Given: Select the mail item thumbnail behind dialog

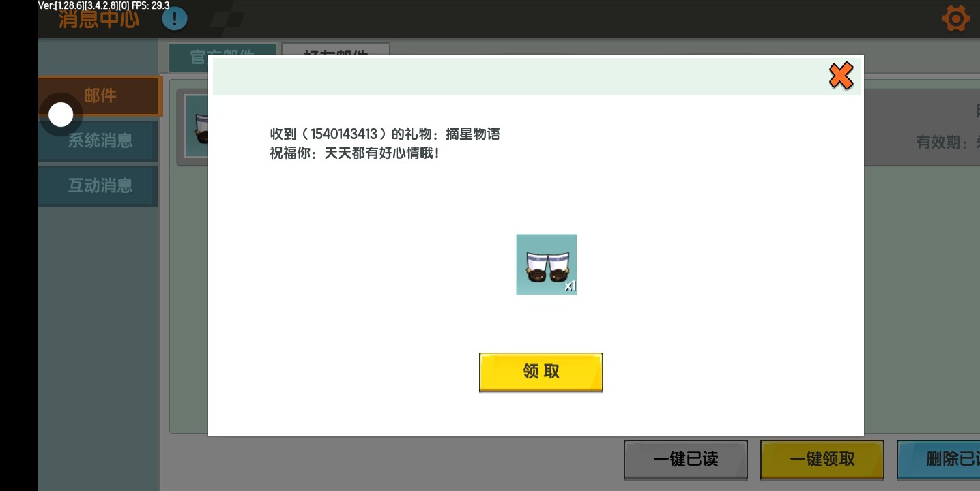Looking at the screenshot, I should point(197,127).
